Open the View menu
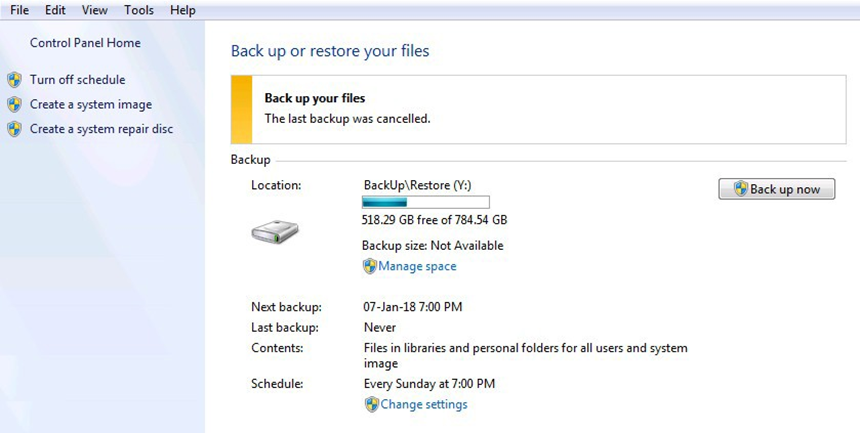 tap(95, 10)
